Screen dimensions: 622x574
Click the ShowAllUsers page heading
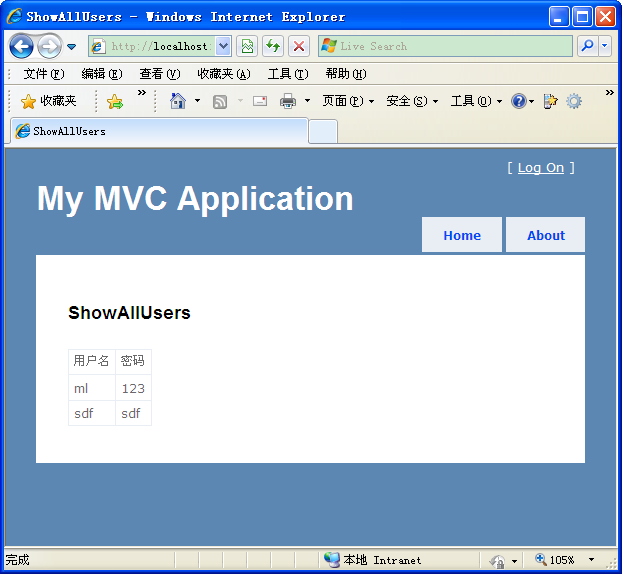(x=129, y=313)
